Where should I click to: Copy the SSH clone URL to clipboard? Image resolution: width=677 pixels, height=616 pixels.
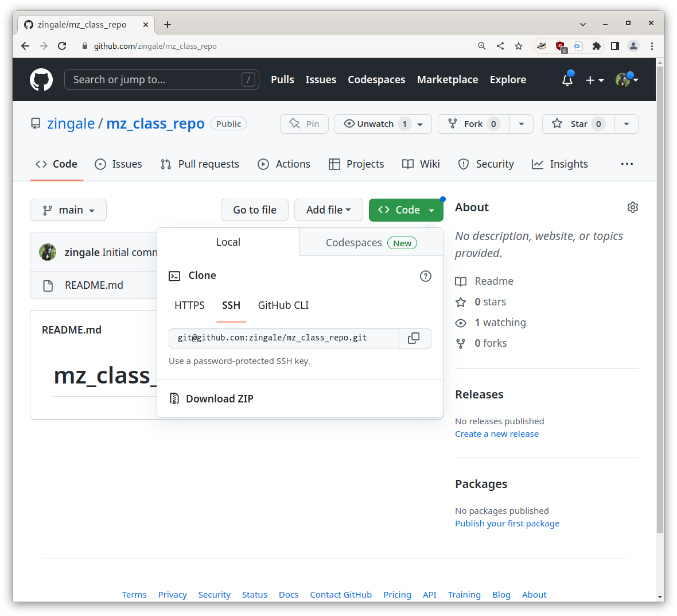415,338
